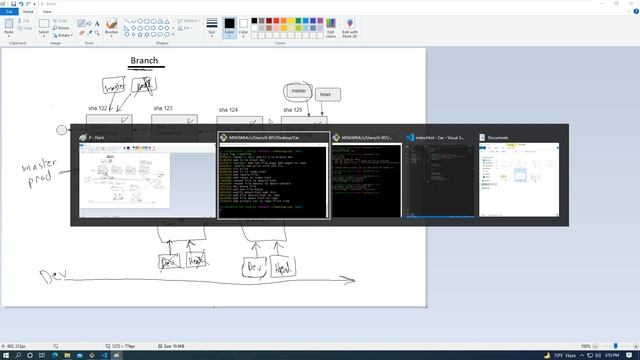Select the Magnifier tool

[x=97, y=33]
